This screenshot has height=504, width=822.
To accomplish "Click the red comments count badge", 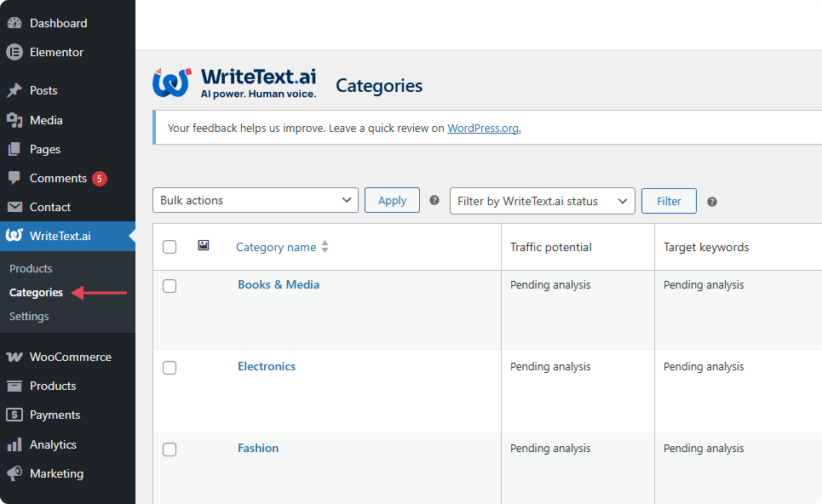I will coord(100,179).
